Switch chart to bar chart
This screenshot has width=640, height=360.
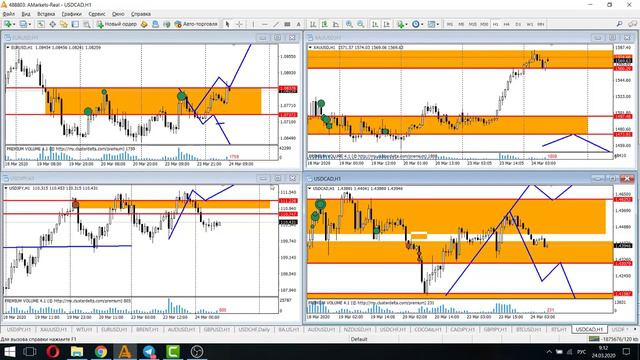313,24
